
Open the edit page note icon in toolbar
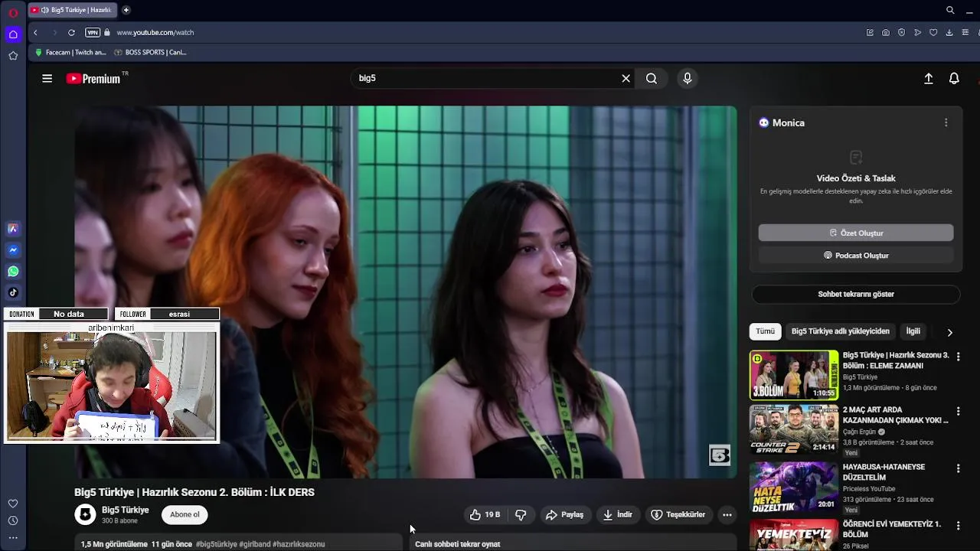870,33
